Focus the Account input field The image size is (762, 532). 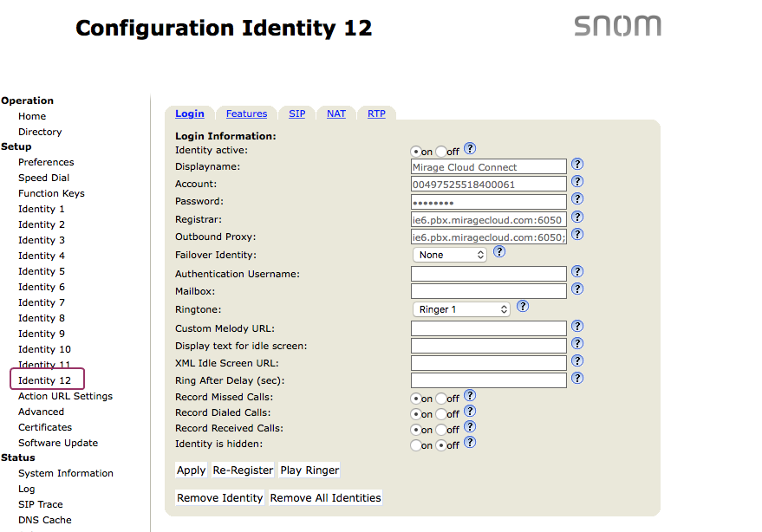click(489, 185)
